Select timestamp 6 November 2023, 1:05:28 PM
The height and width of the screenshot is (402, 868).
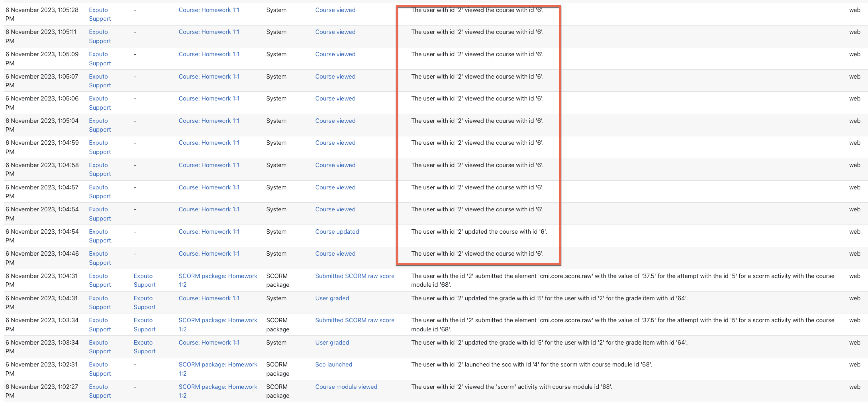coord(42,14)
